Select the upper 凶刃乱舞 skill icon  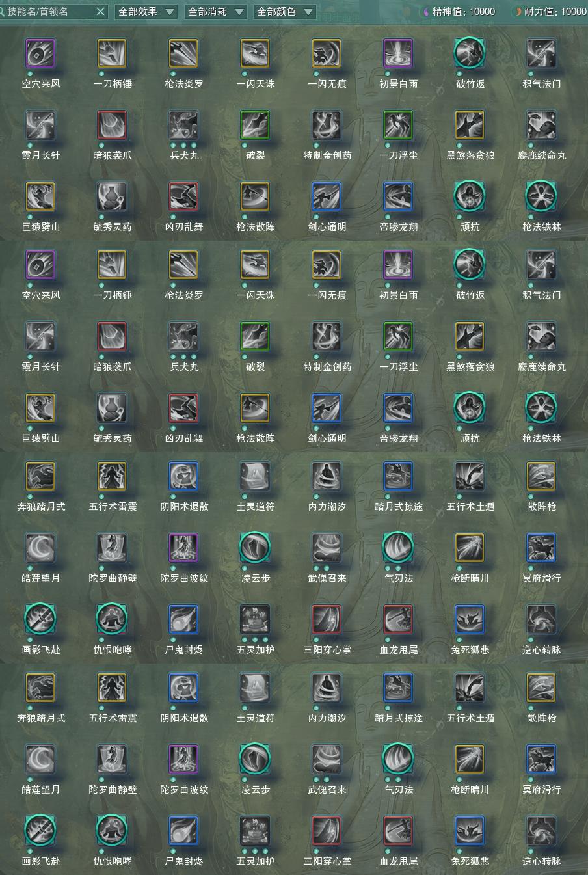(183, 196)
